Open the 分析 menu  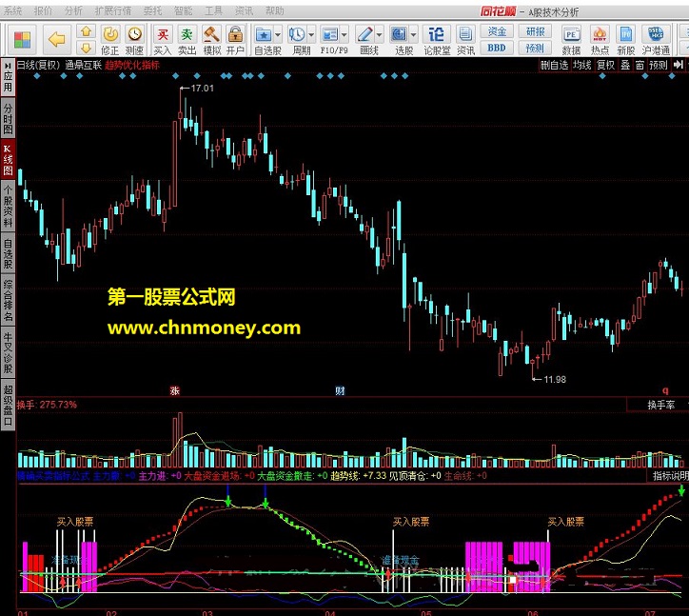click(x=73, y=10)
